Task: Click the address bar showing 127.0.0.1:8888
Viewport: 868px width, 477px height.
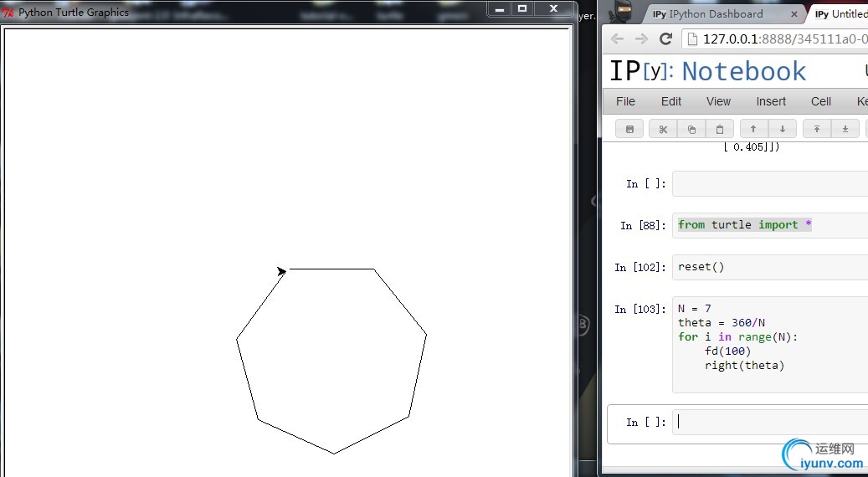Action: coord(775,38)
